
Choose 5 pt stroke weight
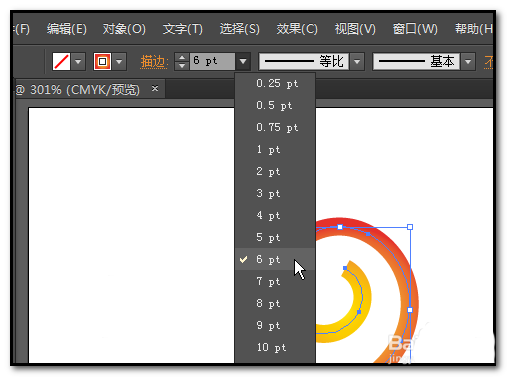click(275, 238)
